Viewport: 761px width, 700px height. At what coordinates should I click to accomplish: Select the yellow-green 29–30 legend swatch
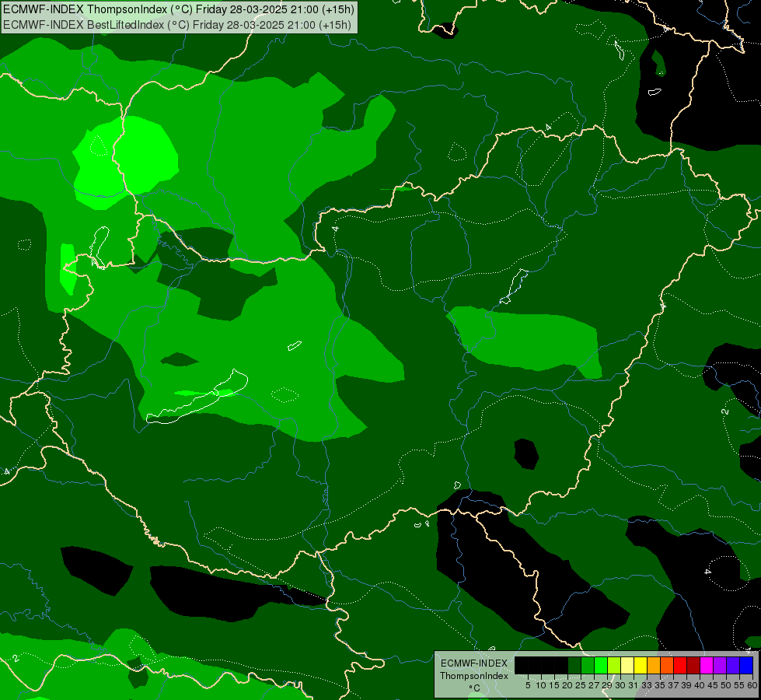(x=614, y=665)
